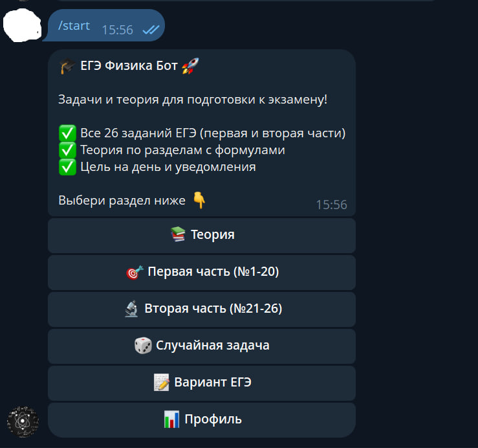The width and height of the screenshot is (478, 448).
Task: Open the Профиль button
Action: (202, 420)
